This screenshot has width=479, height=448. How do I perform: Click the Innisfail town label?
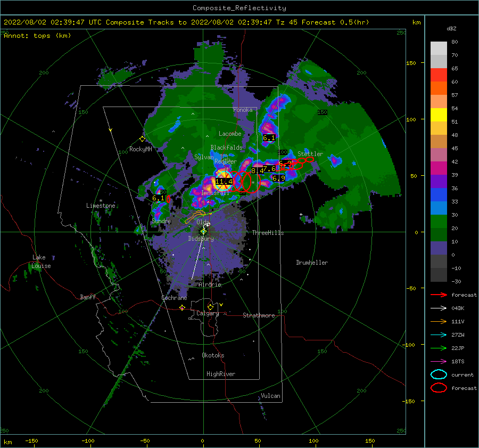tap(215, 193)
